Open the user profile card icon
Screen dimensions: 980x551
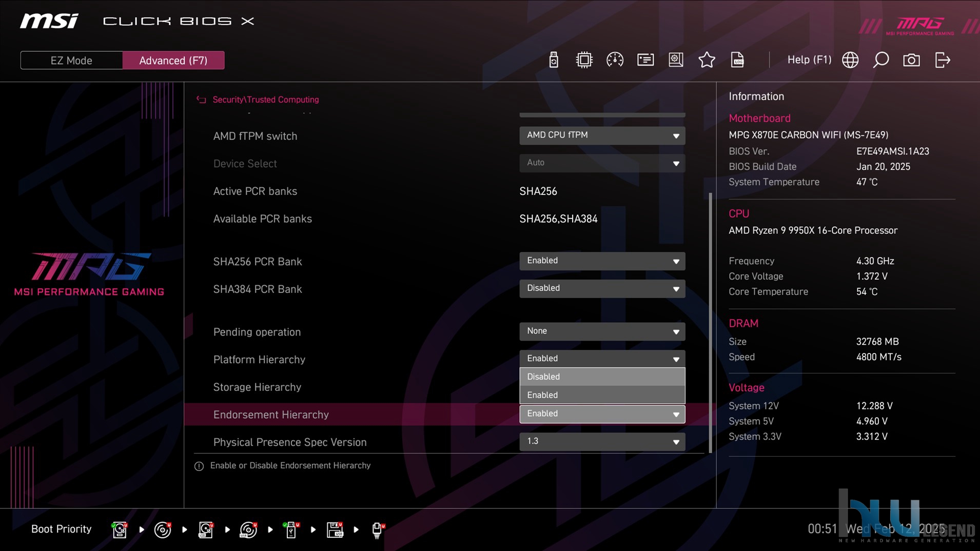[x=645, y=60]
